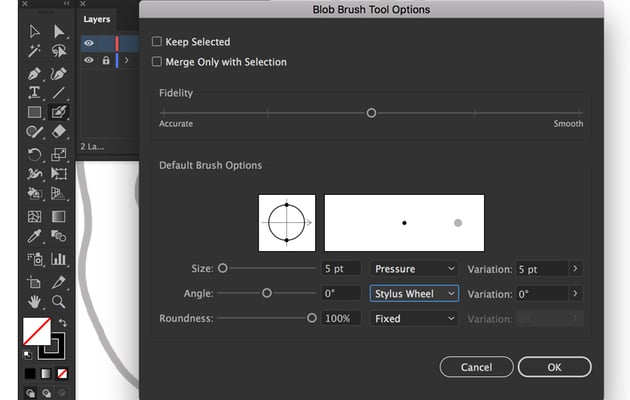Image resolution: width=630 pixels, height=400 pixels.
Task: Select the Width tool
Action: point(35,173)
